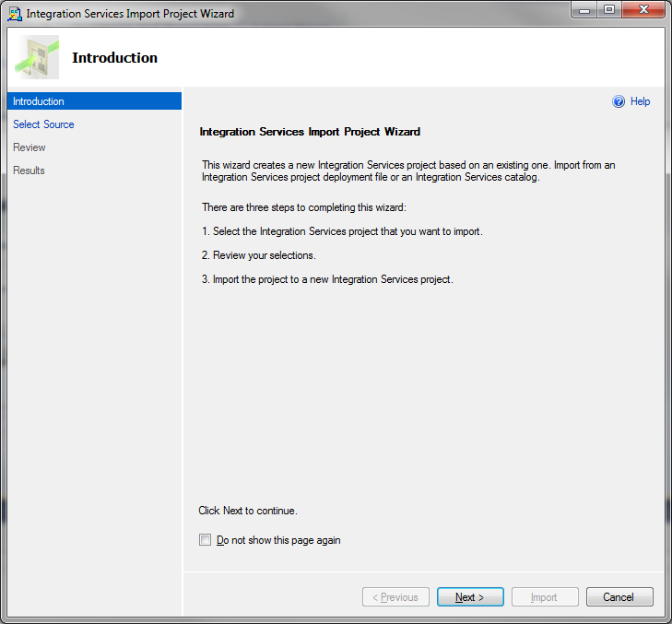Select the Results step in sidebar

[x=29, y=171]
